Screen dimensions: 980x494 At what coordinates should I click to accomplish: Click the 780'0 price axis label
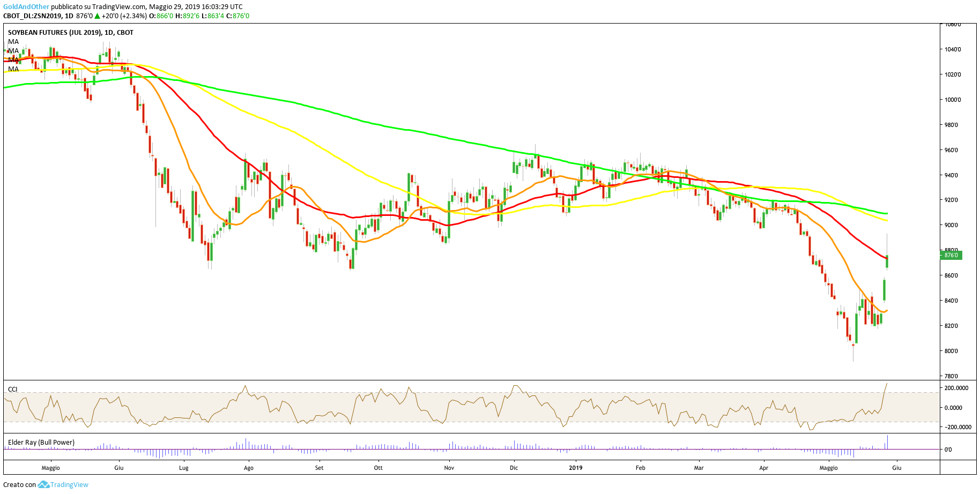952,377
